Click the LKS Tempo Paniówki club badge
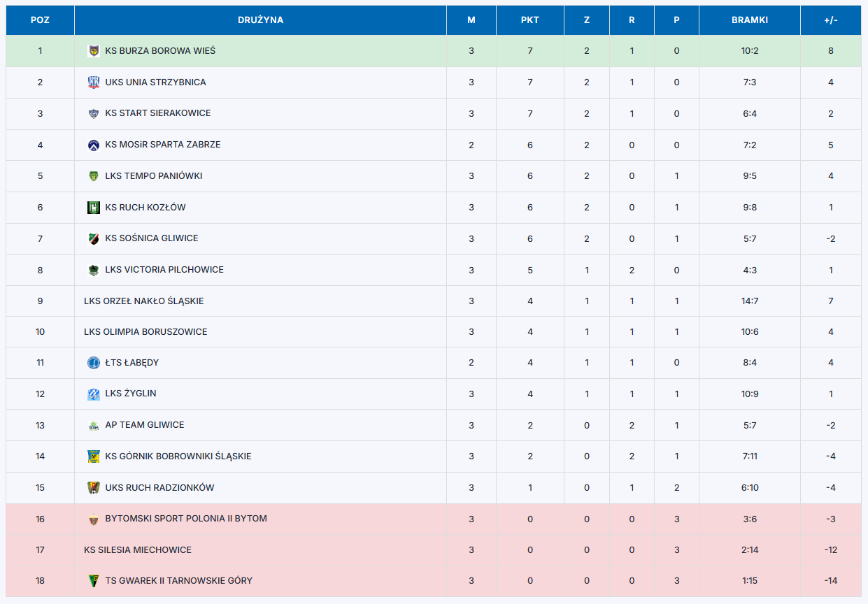Viewport: 868px width, 604px height. coord(93,176)
